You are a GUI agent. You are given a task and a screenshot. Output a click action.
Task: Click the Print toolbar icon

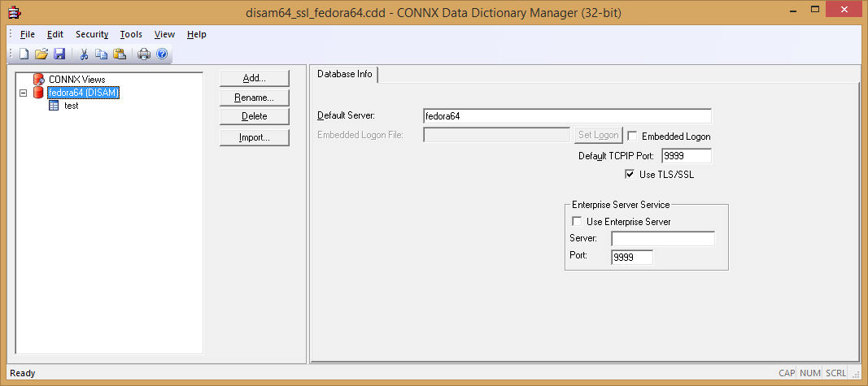(x=144, y=54)
